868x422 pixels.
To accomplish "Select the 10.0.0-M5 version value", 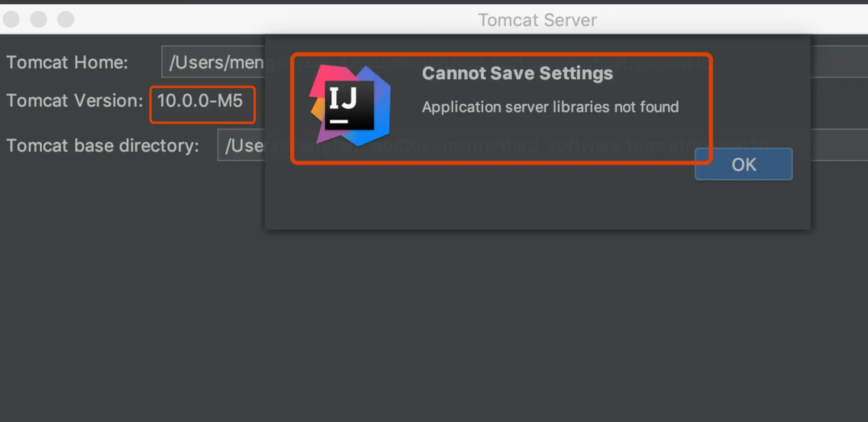I will coord(200,101).
